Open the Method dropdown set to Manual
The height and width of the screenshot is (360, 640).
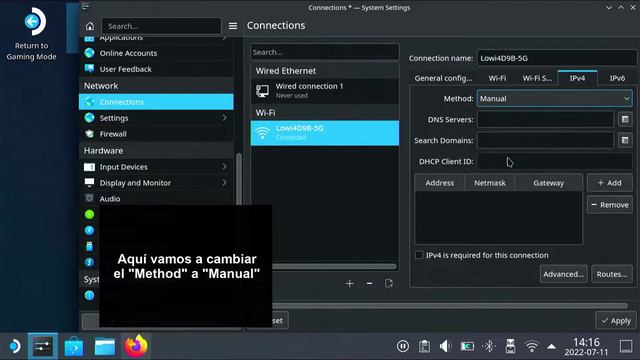point(554,99)
